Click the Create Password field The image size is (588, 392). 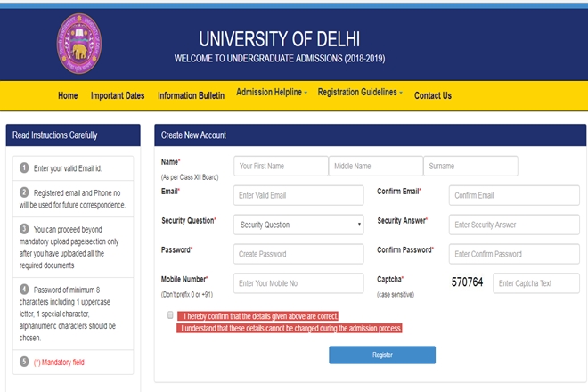point(298,254)
